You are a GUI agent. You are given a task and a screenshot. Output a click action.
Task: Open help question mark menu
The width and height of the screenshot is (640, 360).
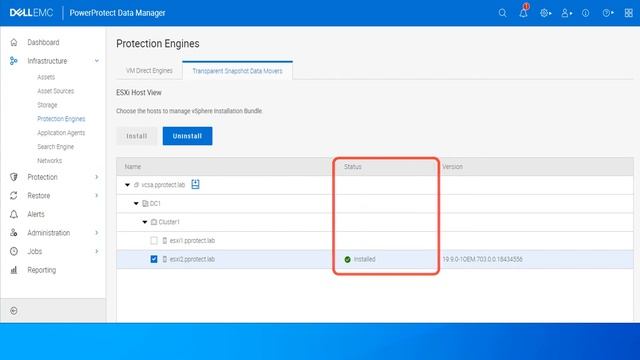[x=608, y=13]
